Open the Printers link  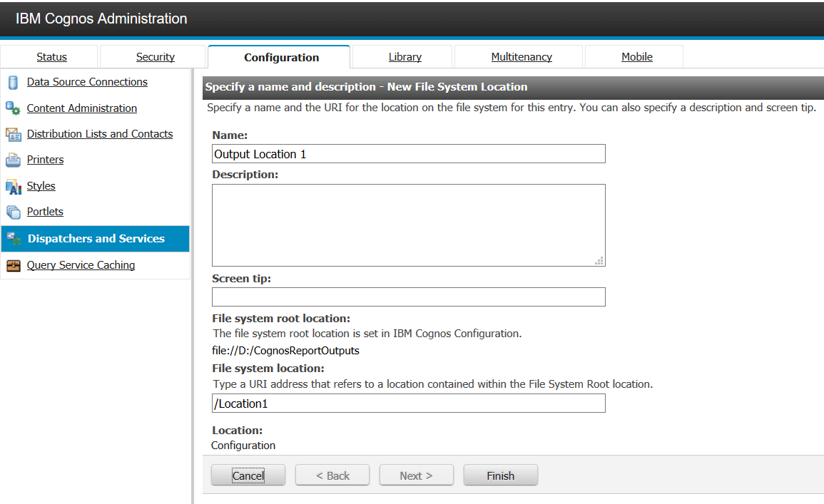[45, 160]
